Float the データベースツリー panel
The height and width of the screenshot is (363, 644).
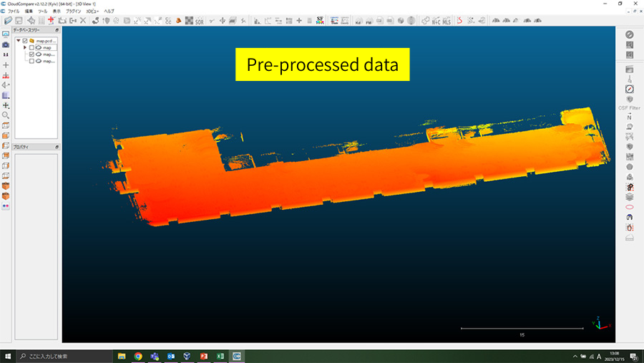57,30
